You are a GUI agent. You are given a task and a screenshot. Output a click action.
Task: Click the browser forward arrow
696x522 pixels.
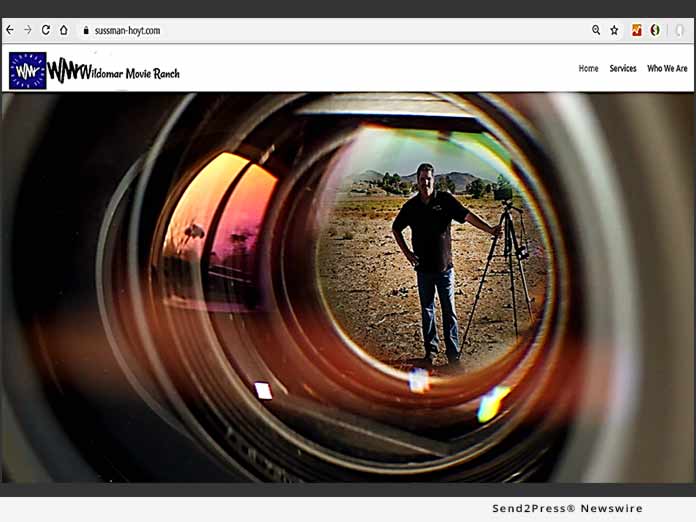coord(28,30)
